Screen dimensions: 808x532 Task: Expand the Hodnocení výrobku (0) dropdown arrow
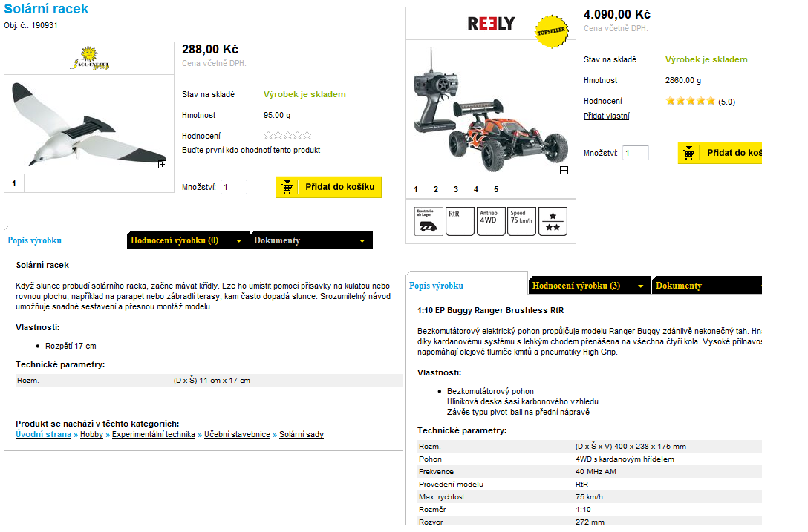pos(238,241)
